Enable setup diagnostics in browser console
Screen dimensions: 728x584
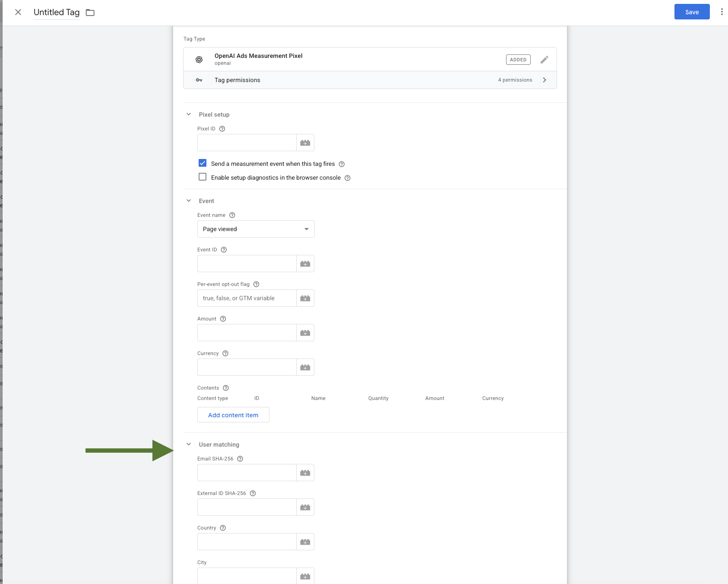click(203, 177)
